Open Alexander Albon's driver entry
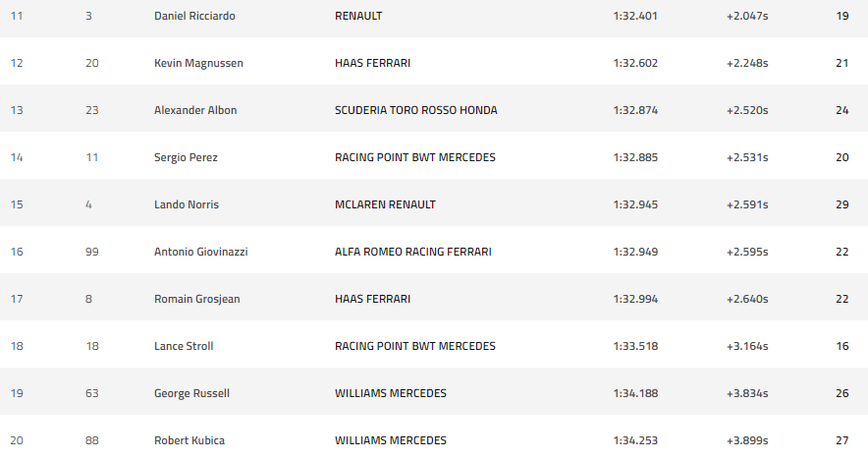 [x=195, y=110]
